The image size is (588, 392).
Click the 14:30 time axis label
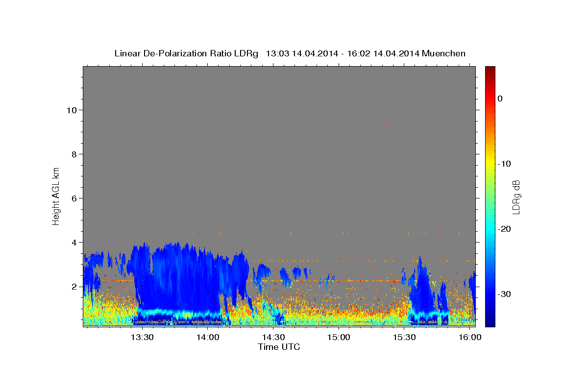[273, 338]
